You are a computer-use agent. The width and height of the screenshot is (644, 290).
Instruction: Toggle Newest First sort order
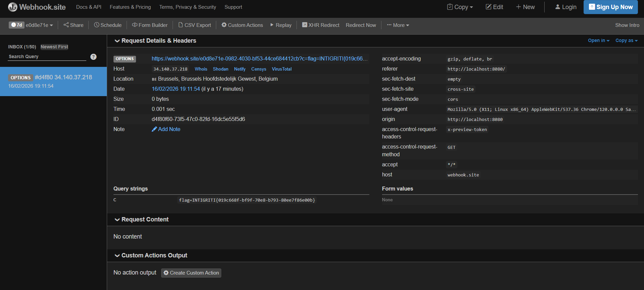[54, 47]
